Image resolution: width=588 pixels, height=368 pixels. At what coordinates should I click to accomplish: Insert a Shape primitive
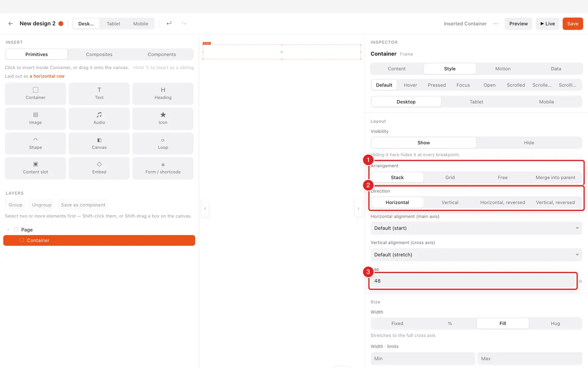(36, 144)
